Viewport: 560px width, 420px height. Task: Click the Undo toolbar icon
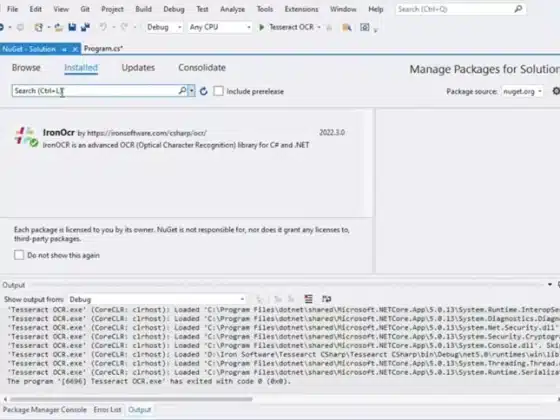tap(103, 27)
